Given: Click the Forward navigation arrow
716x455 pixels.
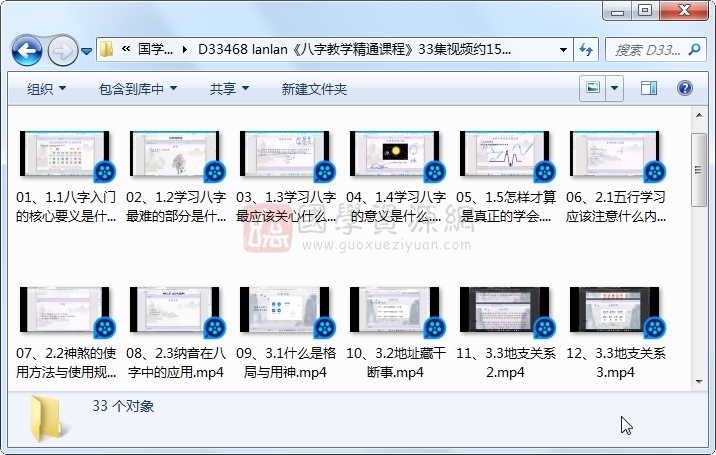Looking at the screenshot, I should click(x=63, y=50).
